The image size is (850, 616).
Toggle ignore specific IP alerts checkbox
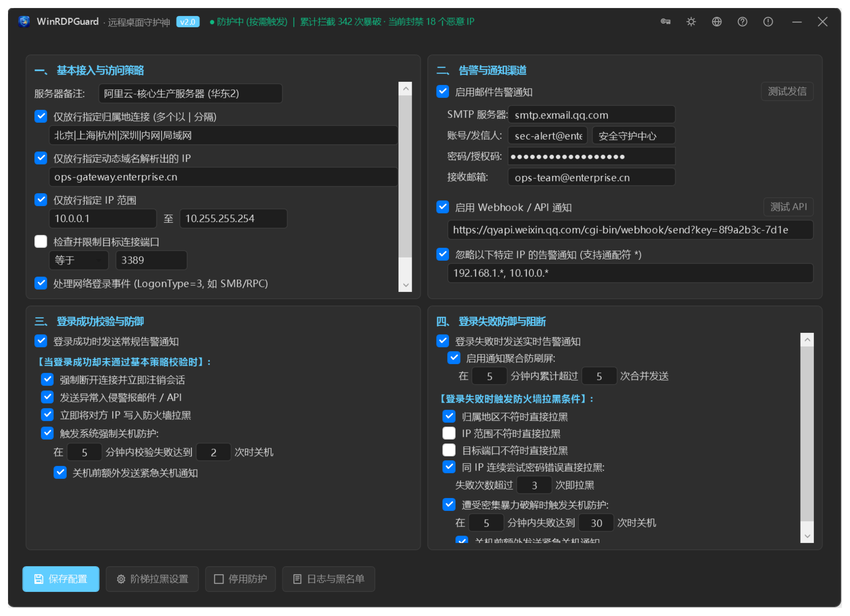pos(443,254)
